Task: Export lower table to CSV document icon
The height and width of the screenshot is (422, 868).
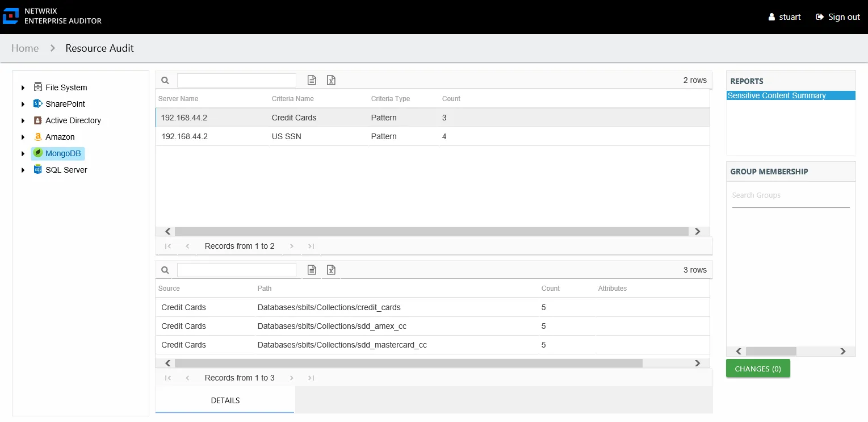Action: point(312,270)
